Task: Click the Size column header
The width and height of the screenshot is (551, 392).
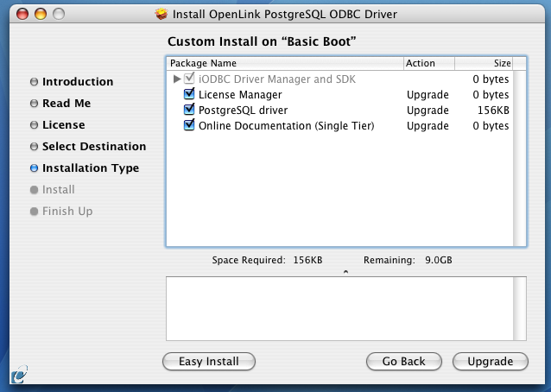Action: (484, 63)
